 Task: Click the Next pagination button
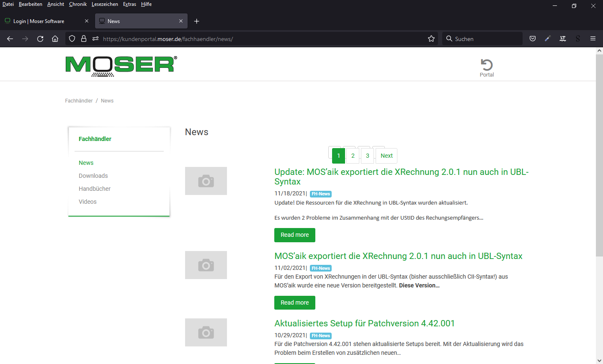click(387, 156)
